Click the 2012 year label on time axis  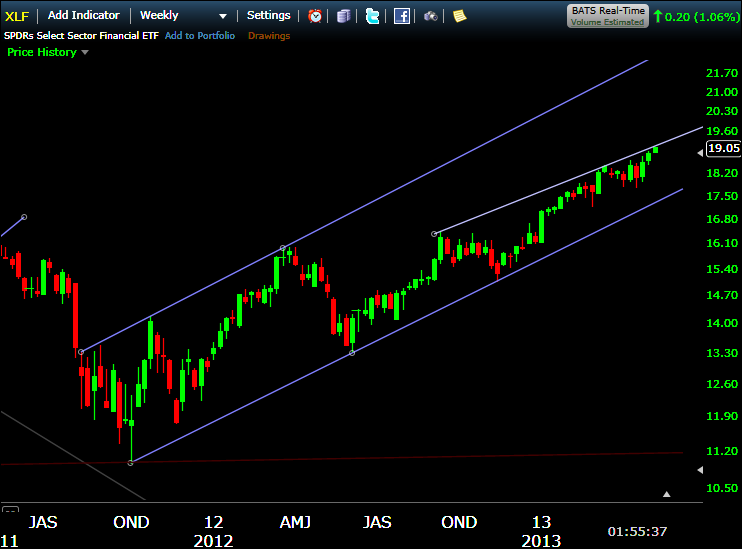pos(213,540)
